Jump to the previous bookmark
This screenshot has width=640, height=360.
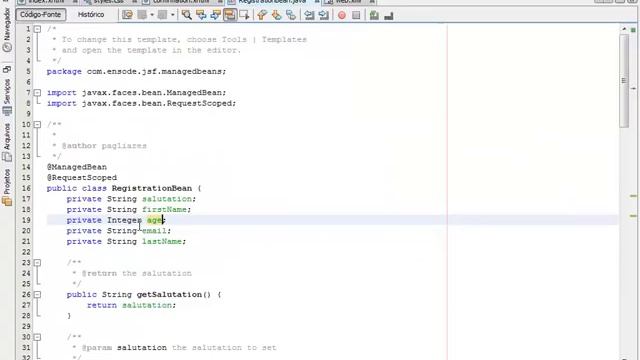tap(262, 15)
